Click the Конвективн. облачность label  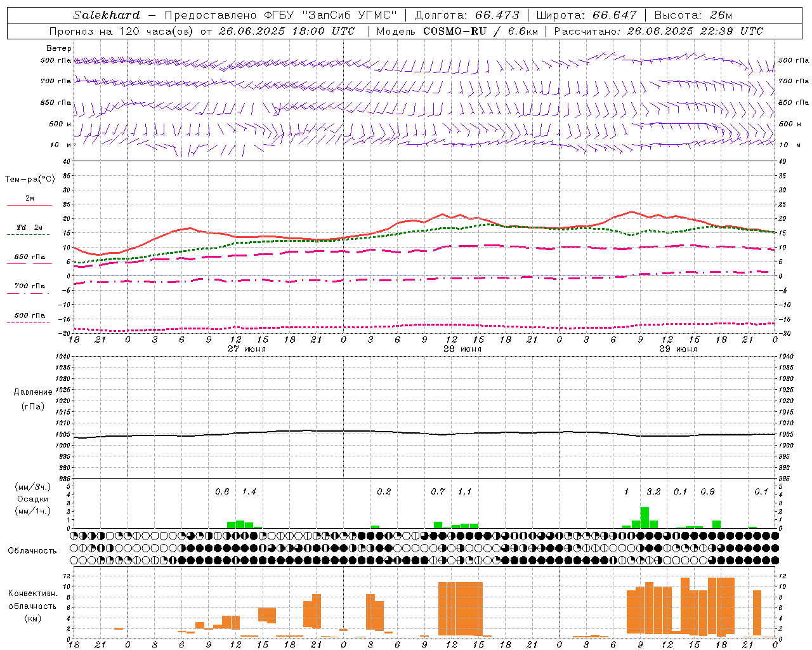coord(32,600)
